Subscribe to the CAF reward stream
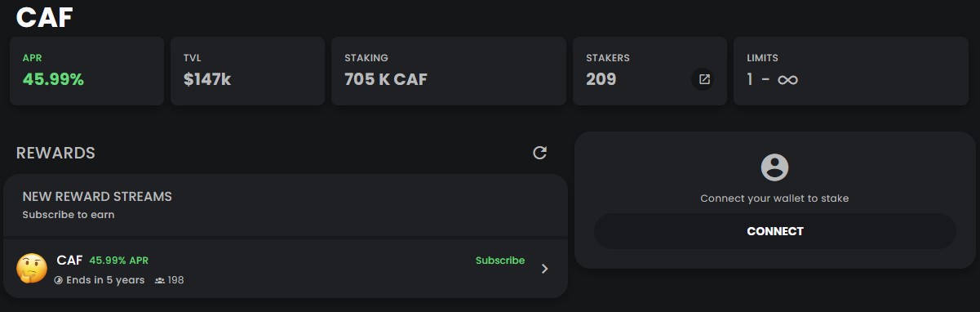Screen dimensions: 980x312 500,261
